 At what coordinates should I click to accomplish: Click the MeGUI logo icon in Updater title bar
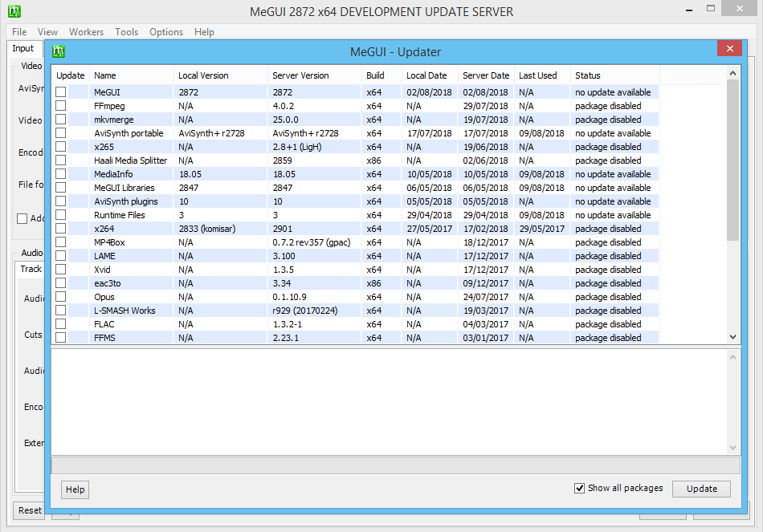click(59, 51)
